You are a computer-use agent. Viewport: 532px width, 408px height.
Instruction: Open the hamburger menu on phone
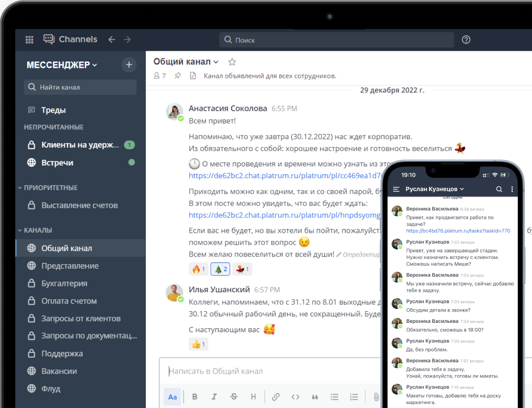[x=396, y=189]
